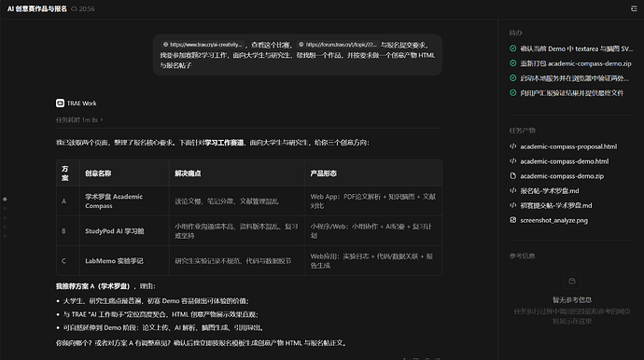This screenshot has width=644, height=360.
Task: Click check circle of 重新打包 academic-compass-demo.zip
Action: coord(513,63)
